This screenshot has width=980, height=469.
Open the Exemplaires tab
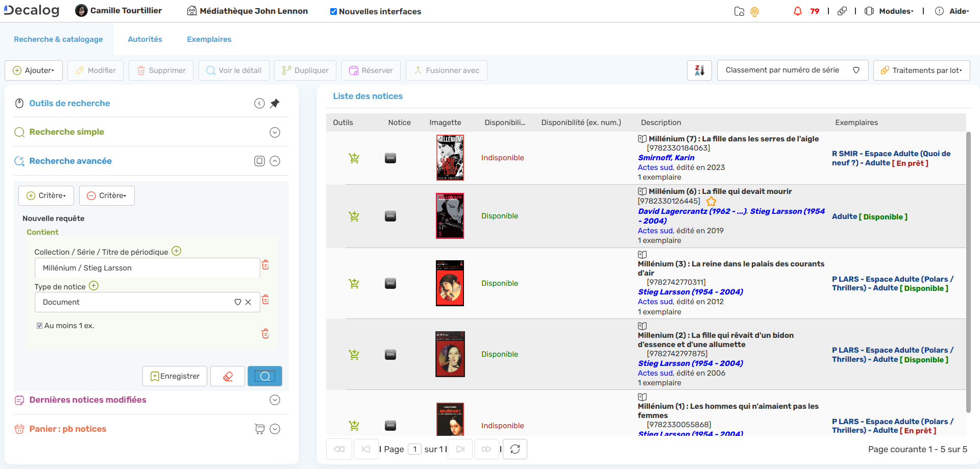pos(209,39)
